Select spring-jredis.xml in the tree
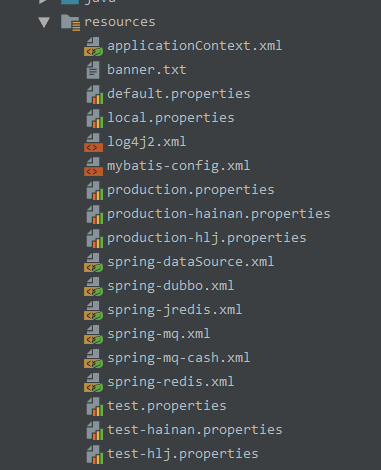The height and width of the screenshot is (470, 381). pos(175,310)
